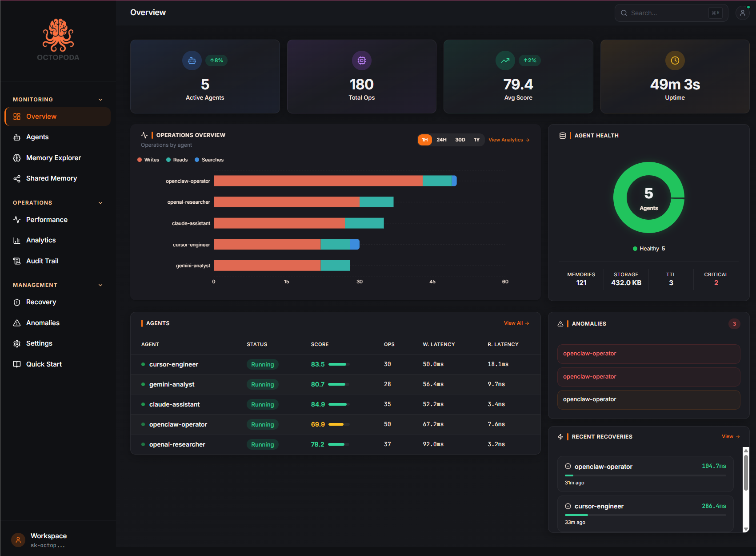Collapse the MONITORING sidebar section
This screenshot has height=556, width=756.
[100, 99]
